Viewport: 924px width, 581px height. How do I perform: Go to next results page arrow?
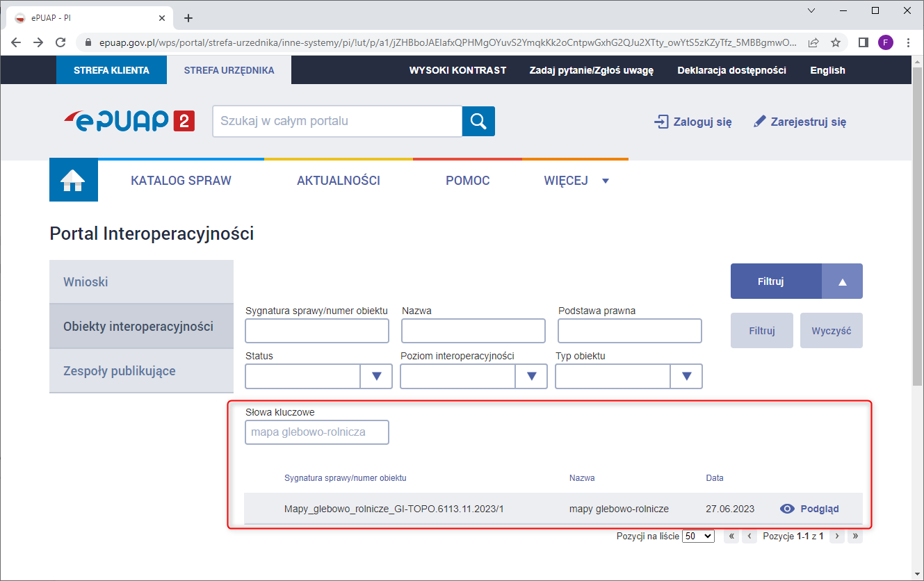(837, 537)
